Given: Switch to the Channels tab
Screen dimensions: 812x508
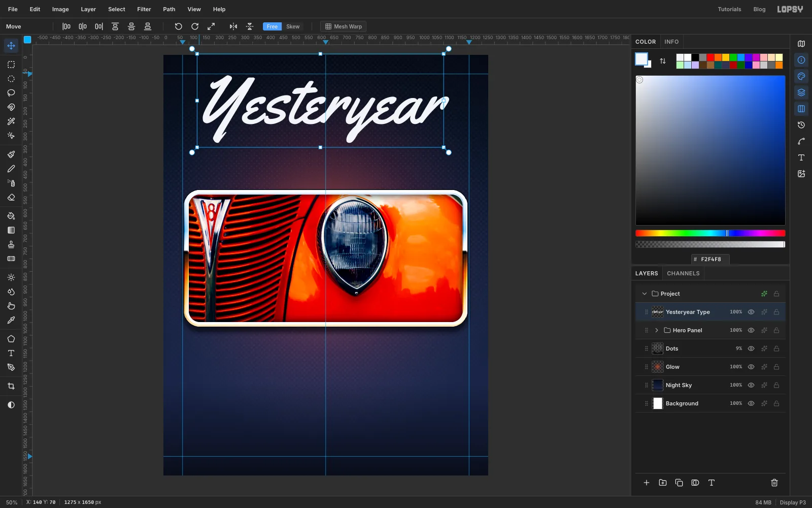Looking at the screenshot, I should coord(683,273).
